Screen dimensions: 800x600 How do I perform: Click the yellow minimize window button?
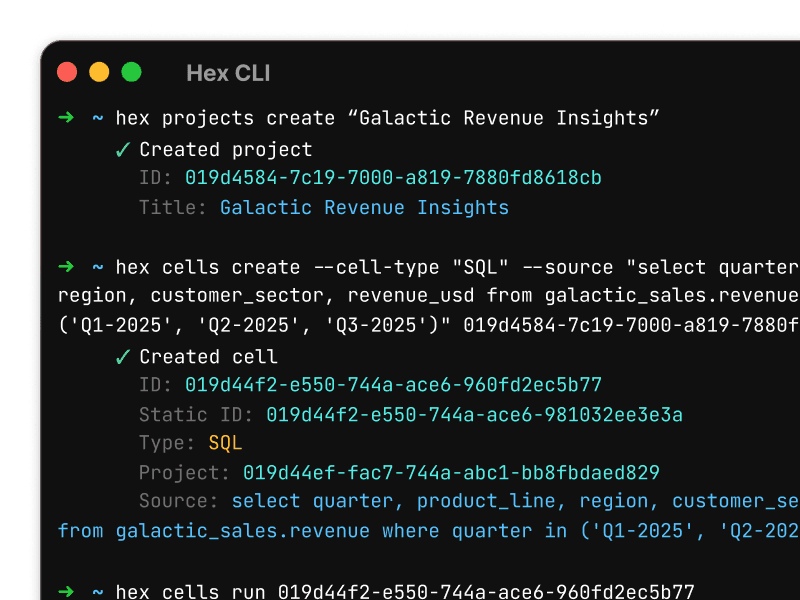pos(99,72)
